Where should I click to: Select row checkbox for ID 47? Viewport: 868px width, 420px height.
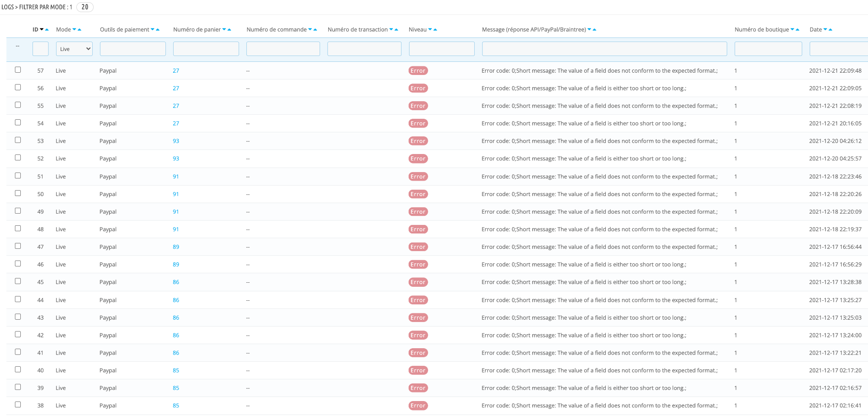[x=18, y=246]
